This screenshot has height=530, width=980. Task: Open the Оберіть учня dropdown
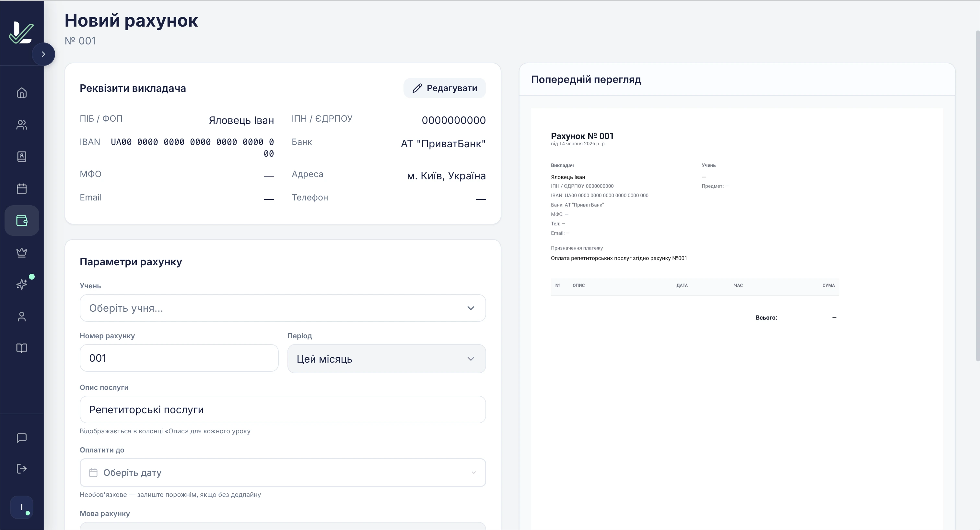point(283,308)
